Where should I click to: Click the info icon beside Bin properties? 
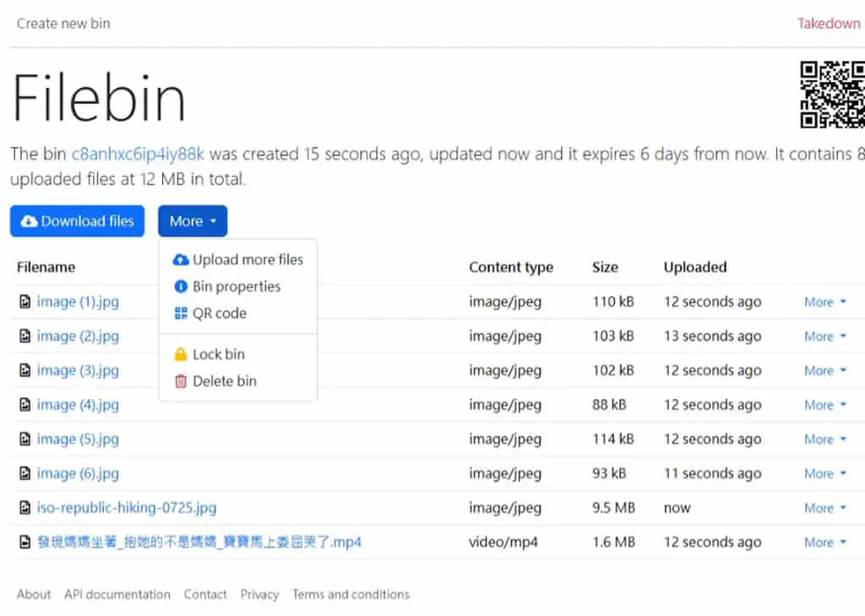(x=181, y=286)
